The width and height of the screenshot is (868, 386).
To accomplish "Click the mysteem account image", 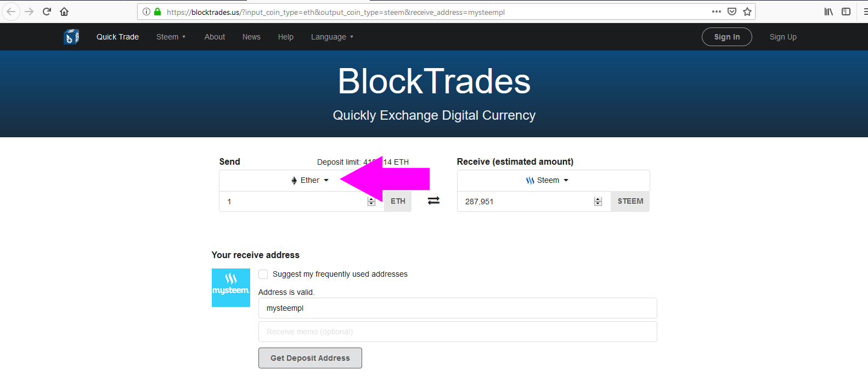I will [x=231, y=288].
